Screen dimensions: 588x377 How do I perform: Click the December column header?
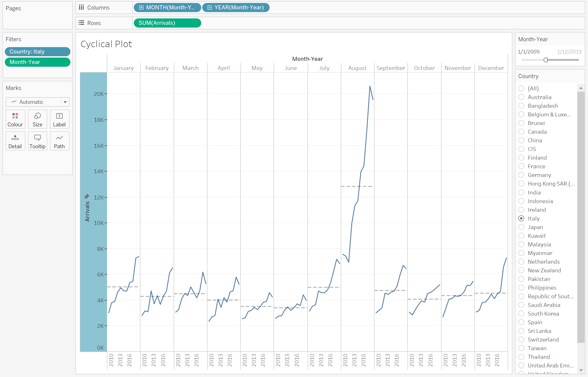[491, 68]
